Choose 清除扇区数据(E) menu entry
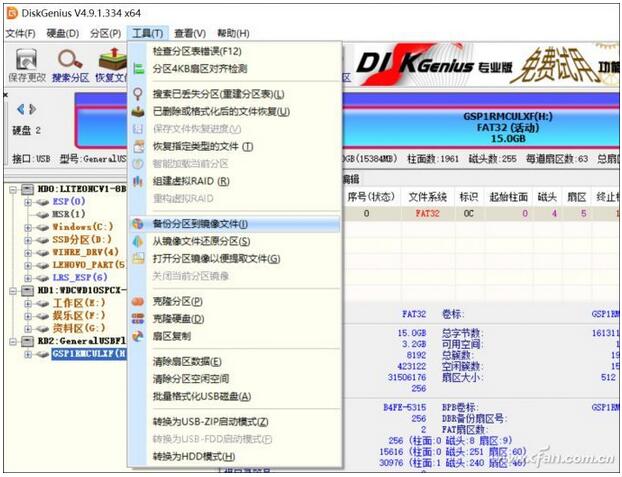The image size is (622, 477). point(235,362)
